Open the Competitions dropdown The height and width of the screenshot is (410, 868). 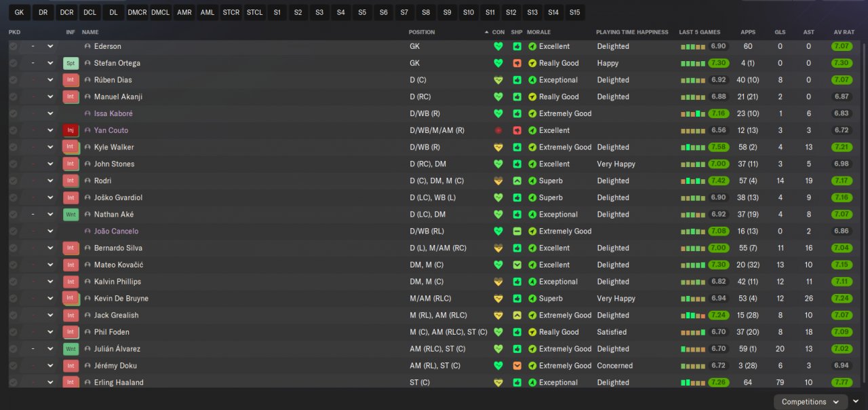[810, 402]
